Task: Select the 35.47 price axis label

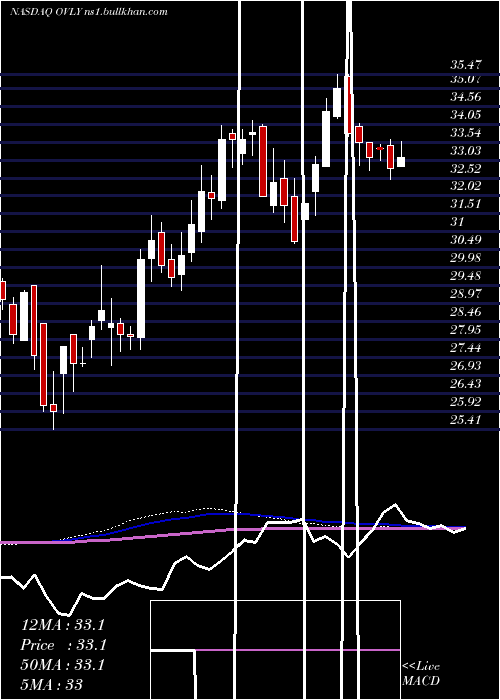Action: 466,65
